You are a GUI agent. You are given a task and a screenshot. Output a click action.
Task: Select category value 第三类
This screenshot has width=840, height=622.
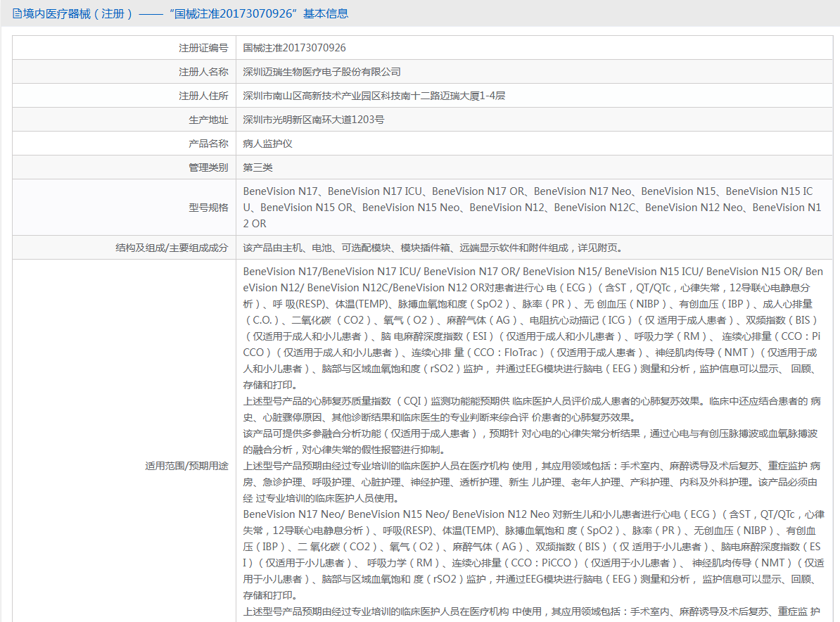pyautogui.click(x=257, y=167)
